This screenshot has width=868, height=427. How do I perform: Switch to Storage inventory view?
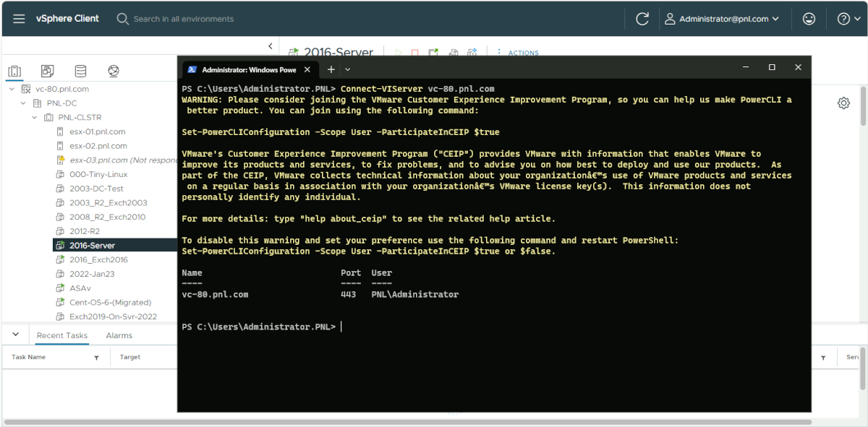(x=80, y=71)
